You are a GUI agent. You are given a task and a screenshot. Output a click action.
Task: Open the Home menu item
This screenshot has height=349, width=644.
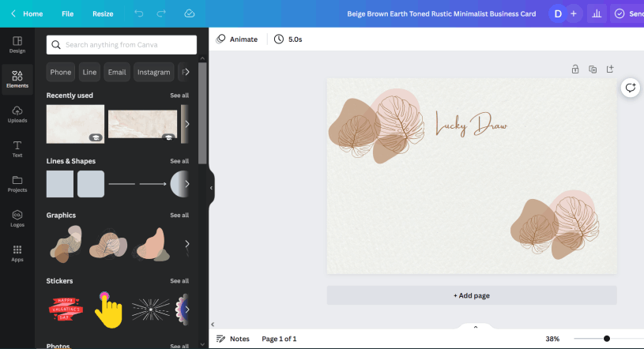pos(33,13)
